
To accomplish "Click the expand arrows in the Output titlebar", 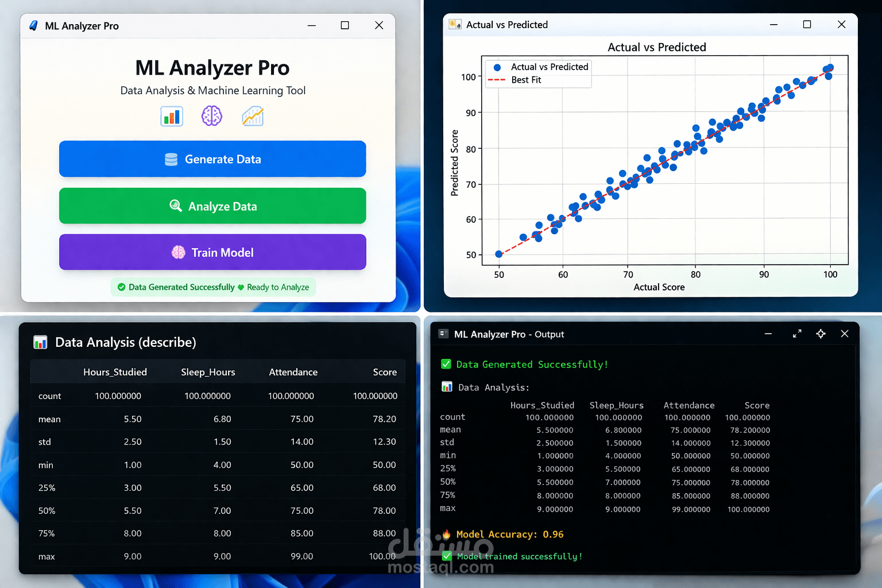I will 797,334.
